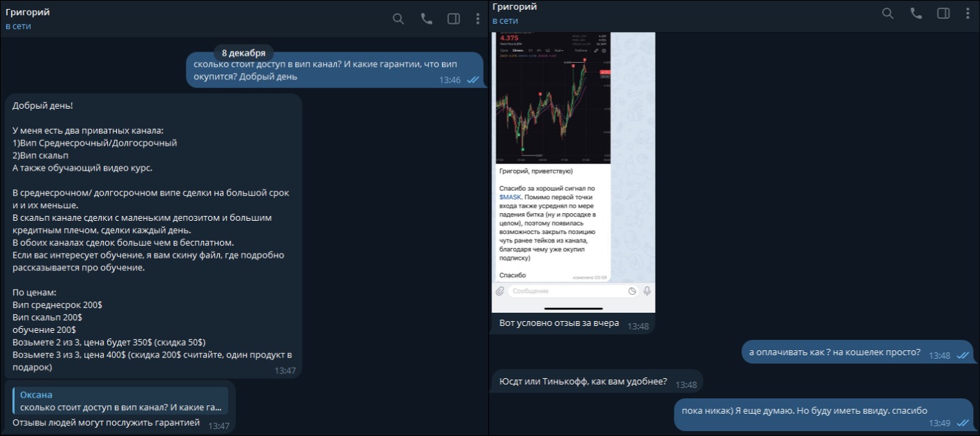Click the search icon in right chat header

[x=887, y=13]
